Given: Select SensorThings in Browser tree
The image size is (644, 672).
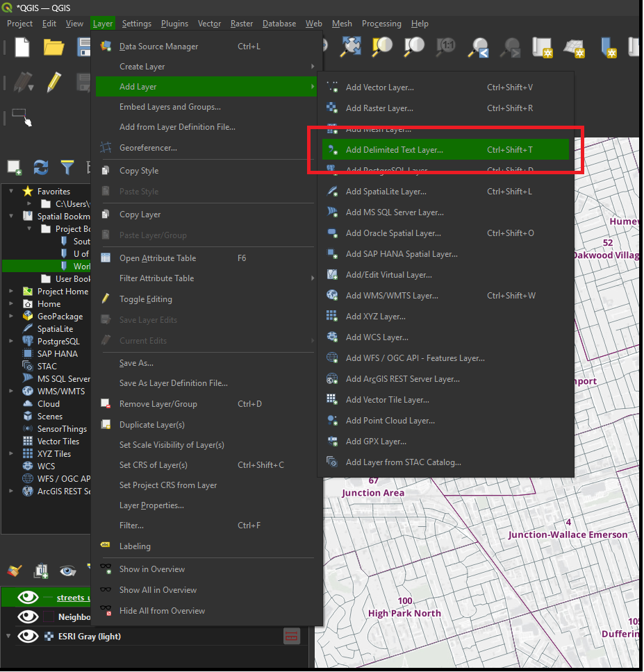Looking at the screenshot, I should (x=62, y=428).
